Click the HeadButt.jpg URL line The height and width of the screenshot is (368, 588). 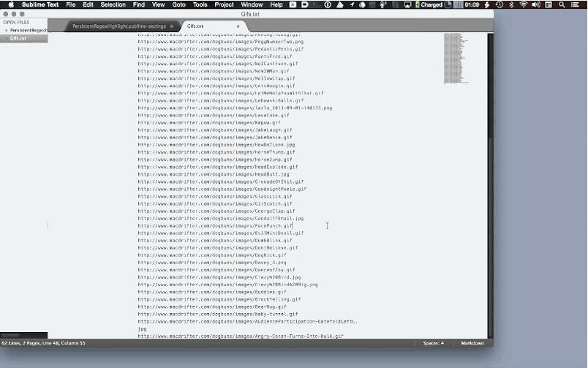[214, 174]
